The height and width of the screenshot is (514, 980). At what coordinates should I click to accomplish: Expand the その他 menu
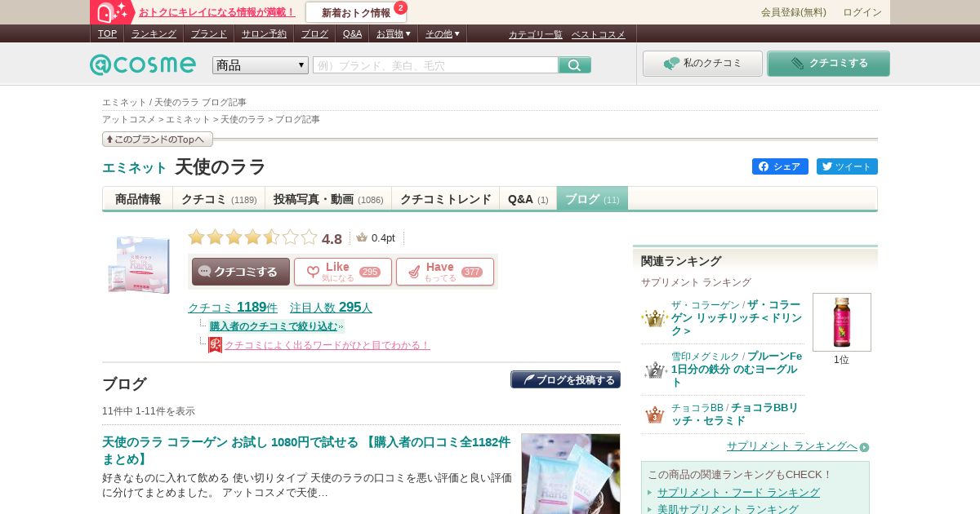tap(443, 33)
